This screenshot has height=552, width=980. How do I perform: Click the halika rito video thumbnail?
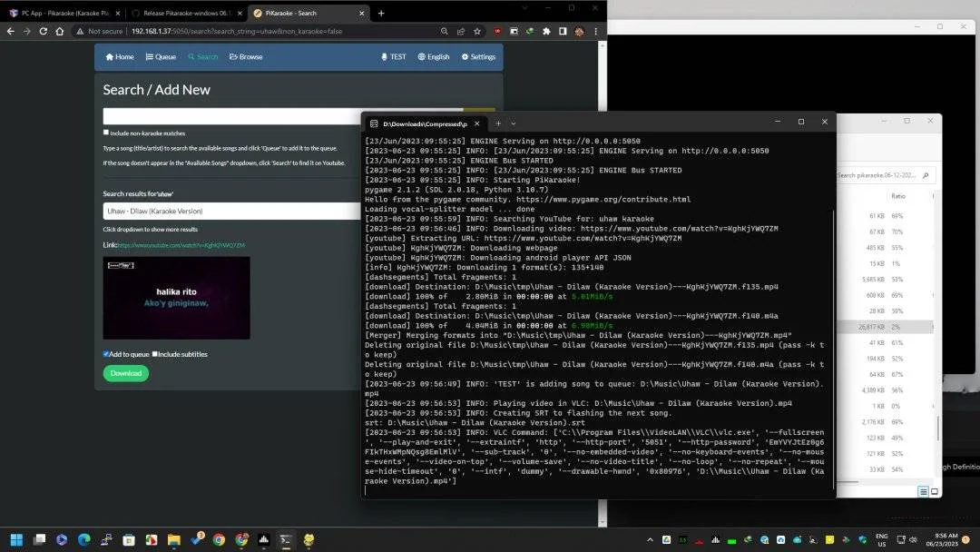tap(176, 298)
